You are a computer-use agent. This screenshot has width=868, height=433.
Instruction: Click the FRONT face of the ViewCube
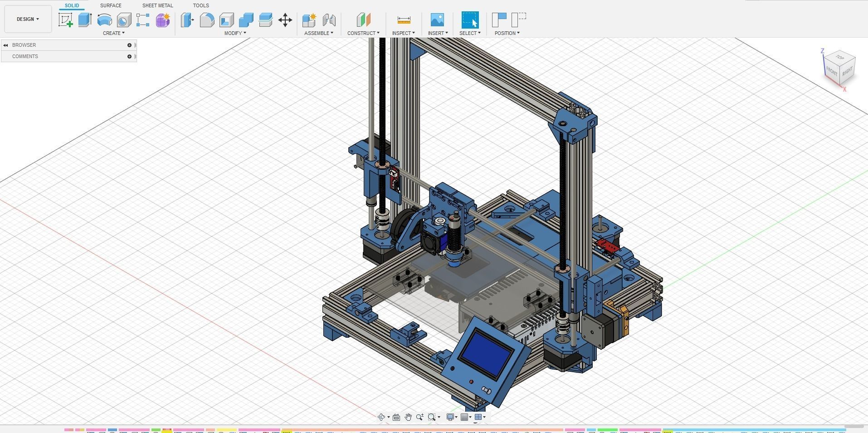[832, 71]
